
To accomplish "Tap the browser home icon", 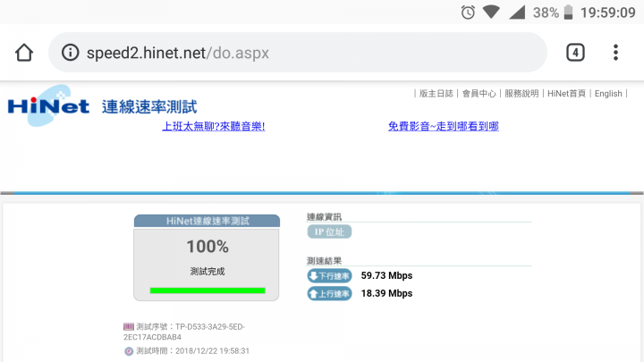I will pos(24,53).
